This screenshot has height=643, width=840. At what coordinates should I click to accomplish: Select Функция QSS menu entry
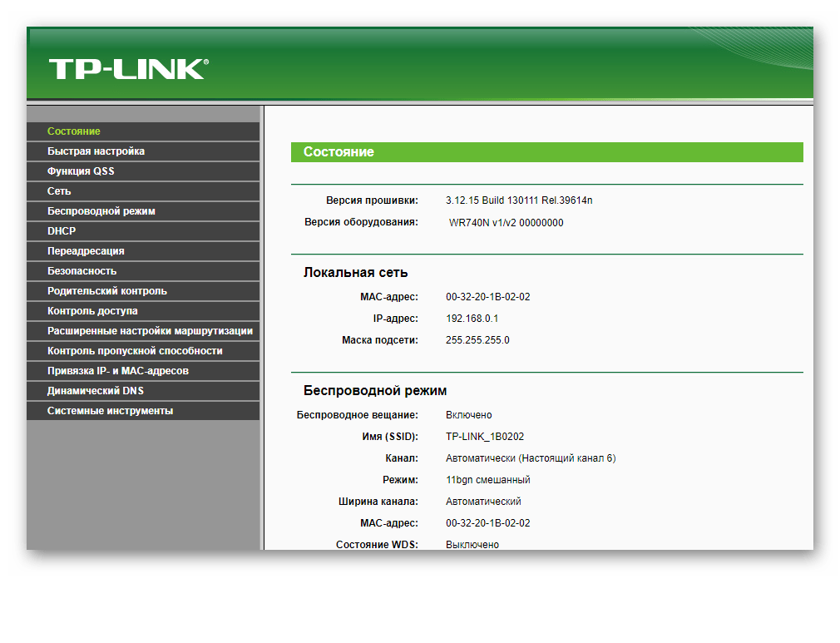81,171
